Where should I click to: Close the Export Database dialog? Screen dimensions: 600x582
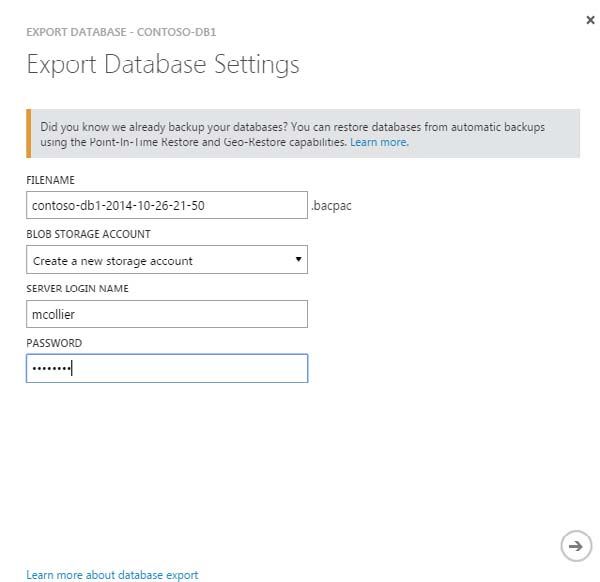pyautogui.click(x=587, y=19)
